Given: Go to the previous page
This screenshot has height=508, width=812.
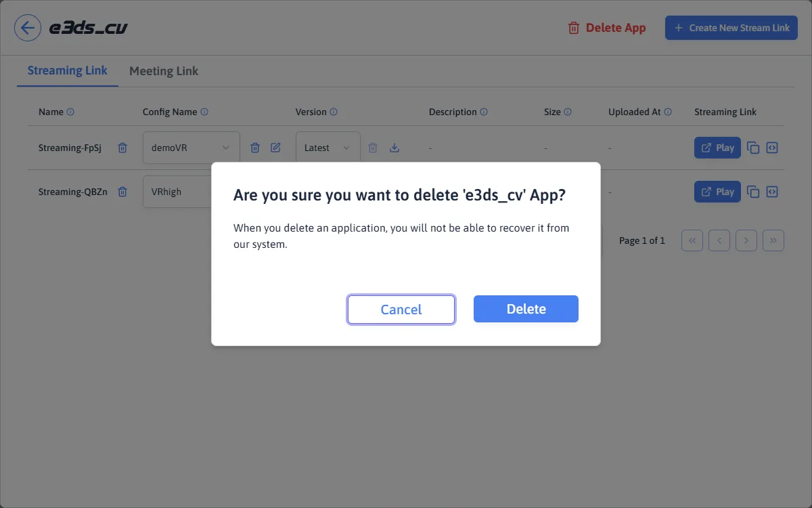Looking at the screenshot, I should coord(719,240).
